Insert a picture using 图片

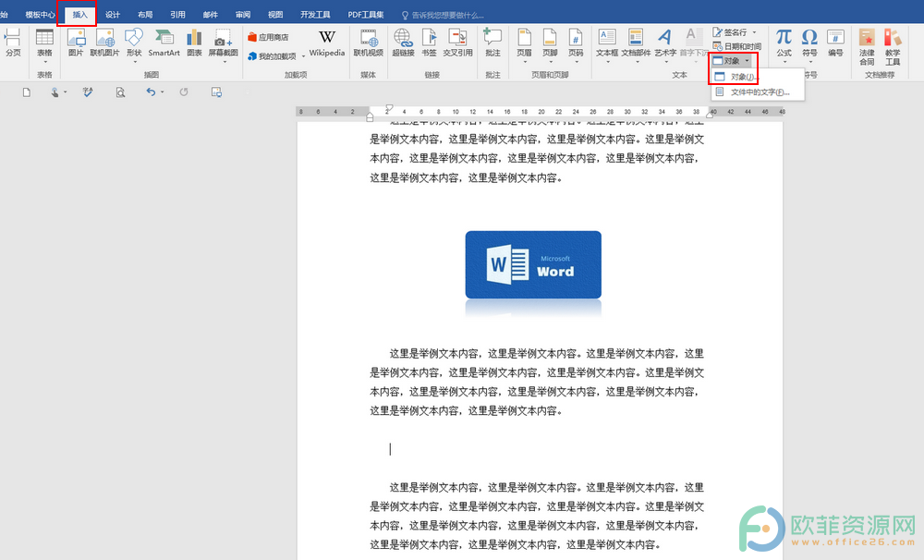(76, 43)
